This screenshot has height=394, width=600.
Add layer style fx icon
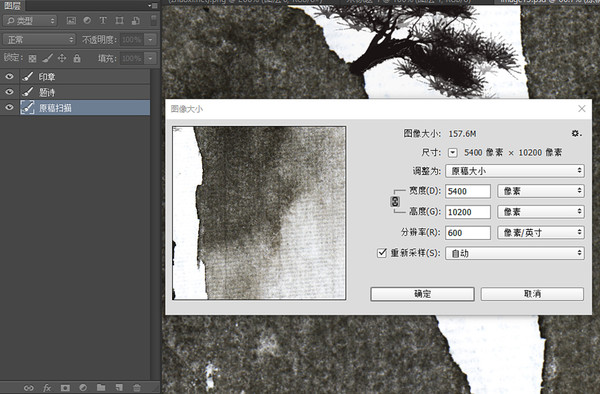click(x=47, y=388)
